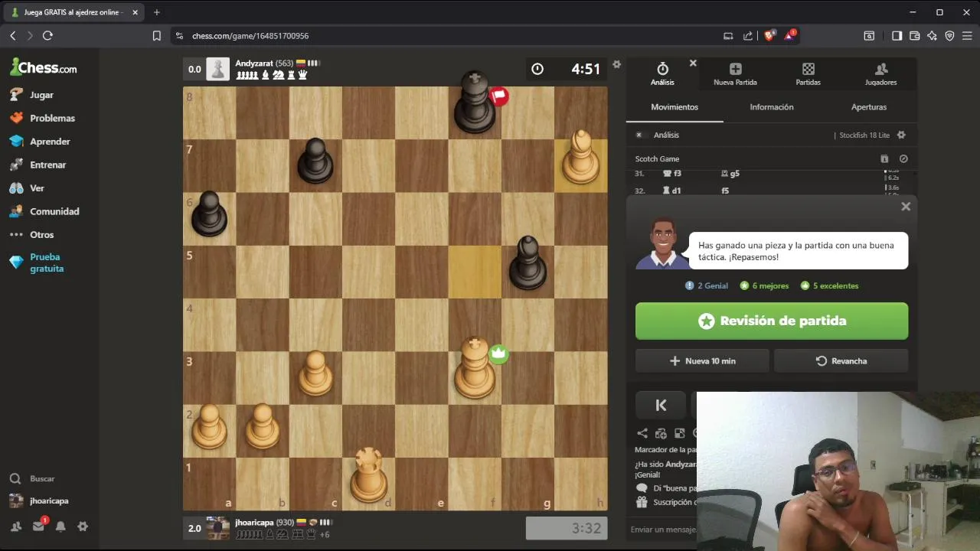This screenshot has width=980, height=551.
Task: Click Andyzarat player name
Action: pyautogui.click(x=254, y=64)
